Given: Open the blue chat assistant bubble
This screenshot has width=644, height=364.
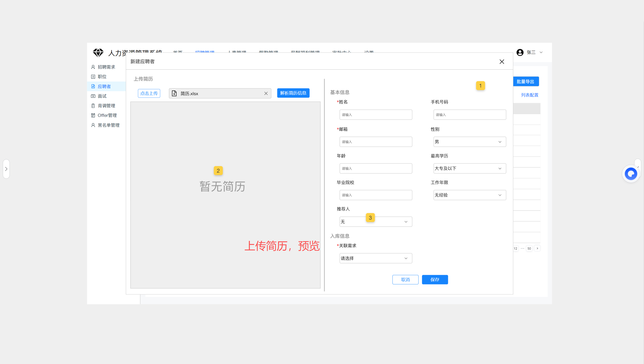Looking at the screenshot, I should pos(631,174).
